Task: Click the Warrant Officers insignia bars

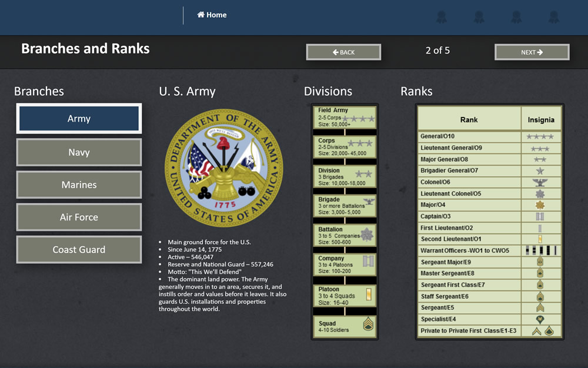Action: 540,250
